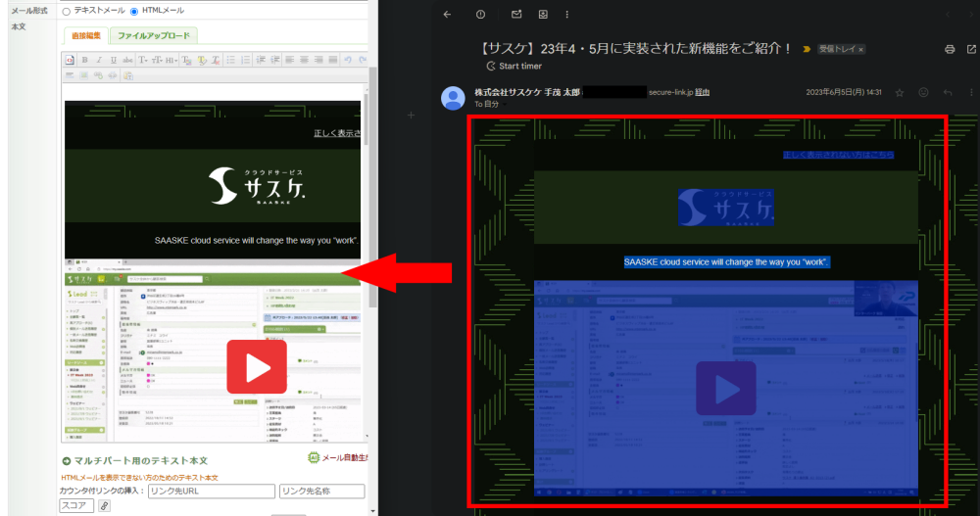Click the 経由 link by sender

[703, 92]
